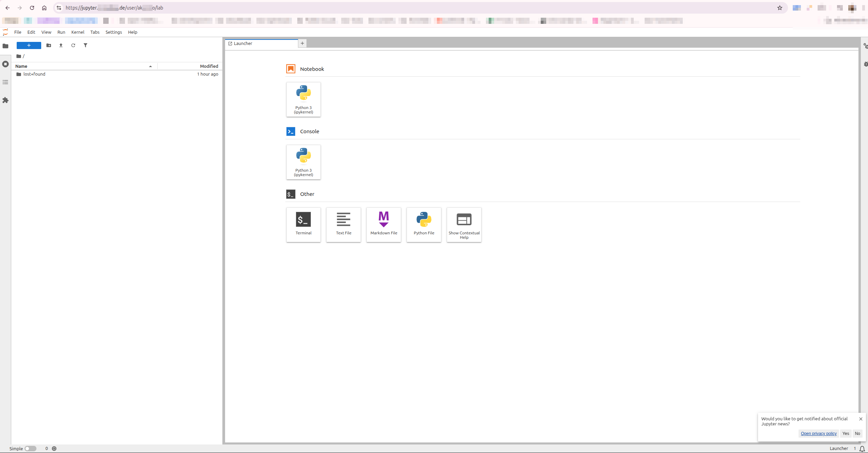
Task: Click the new folder icon
Action: coord(49,45)
